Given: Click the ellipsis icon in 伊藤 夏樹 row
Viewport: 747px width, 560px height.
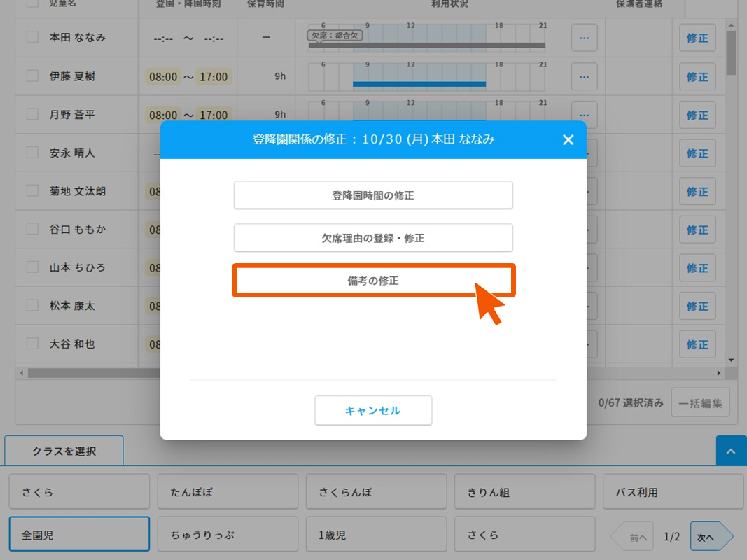Looking at the screenshot, I should [x=584, y=76].
